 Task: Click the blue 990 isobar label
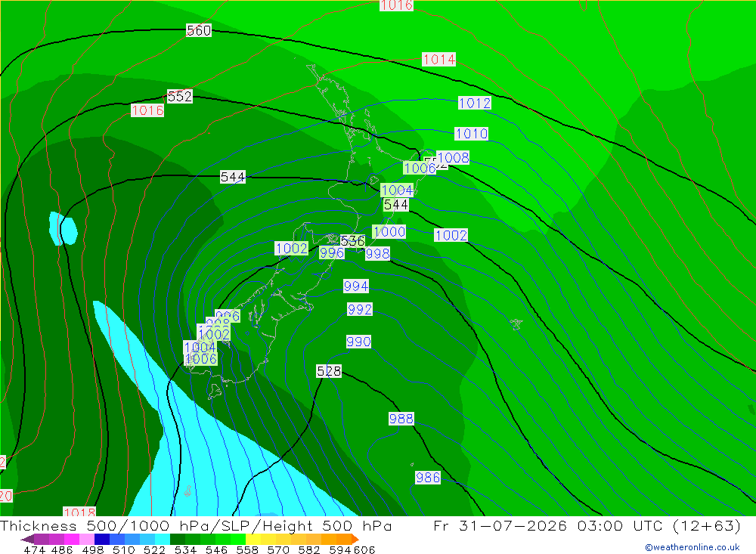point(358,342)
